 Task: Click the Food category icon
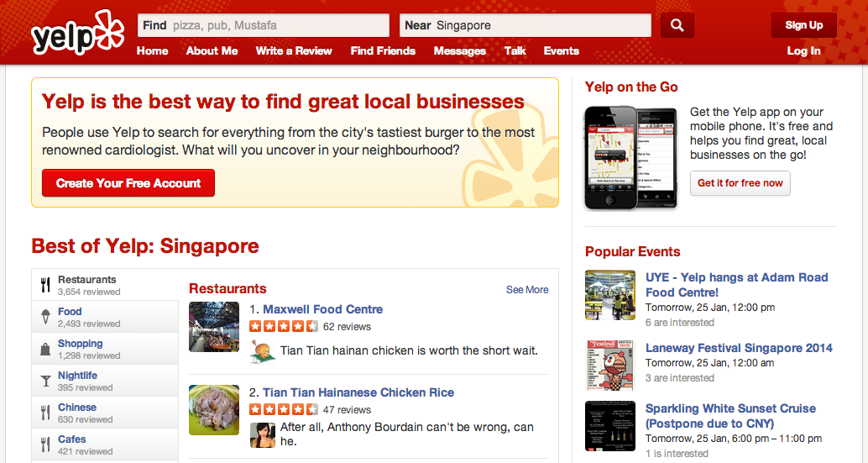click(45, 317)
